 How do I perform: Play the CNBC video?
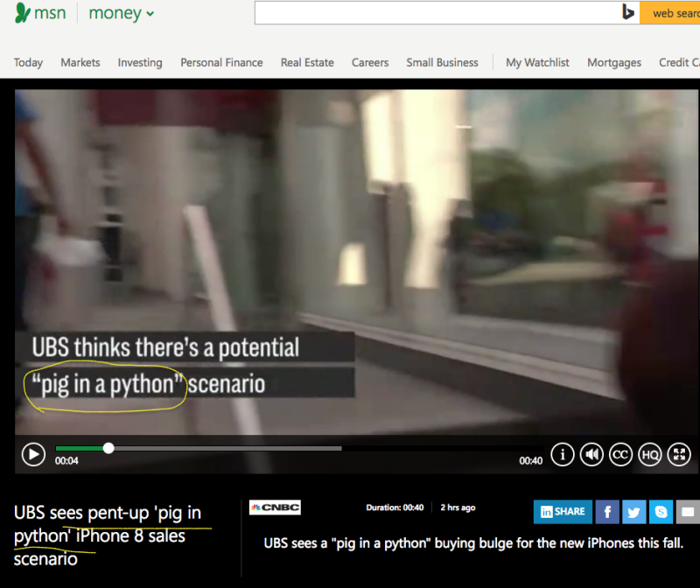click(x=33, y=454)
